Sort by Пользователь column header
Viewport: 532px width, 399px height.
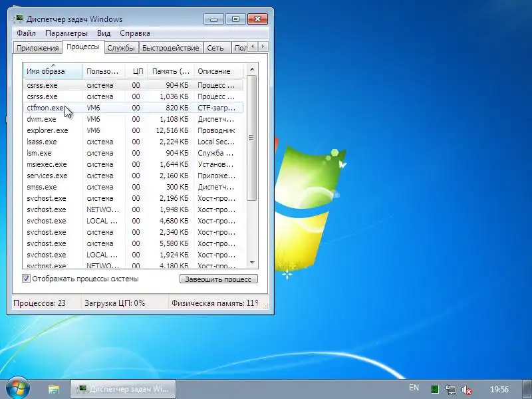pos(104,71)
